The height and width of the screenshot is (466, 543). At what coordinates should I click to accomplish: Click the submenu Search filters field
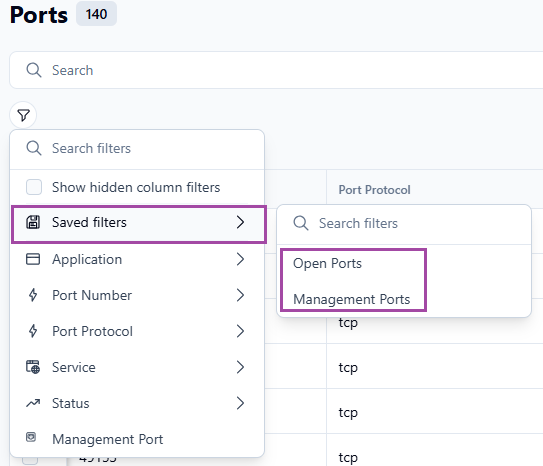coord(404,224)
